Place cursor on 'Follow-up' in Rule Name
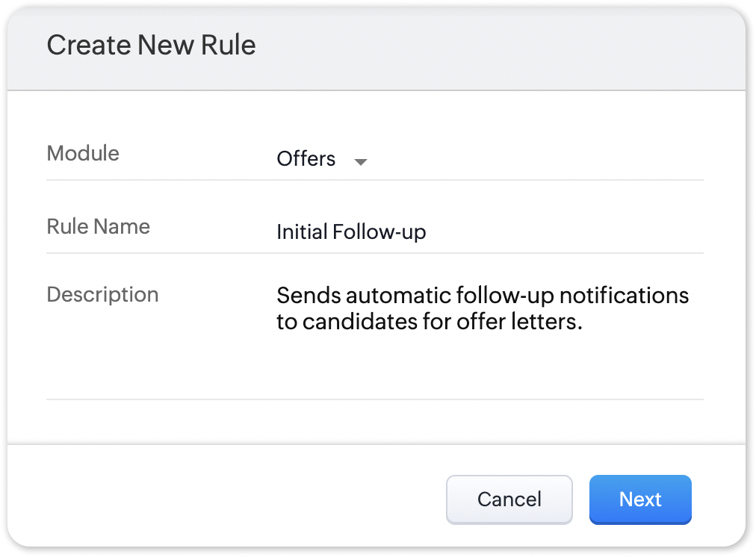Image resolution: width=756 pixels, height=557 pixels. coord(379,232)
